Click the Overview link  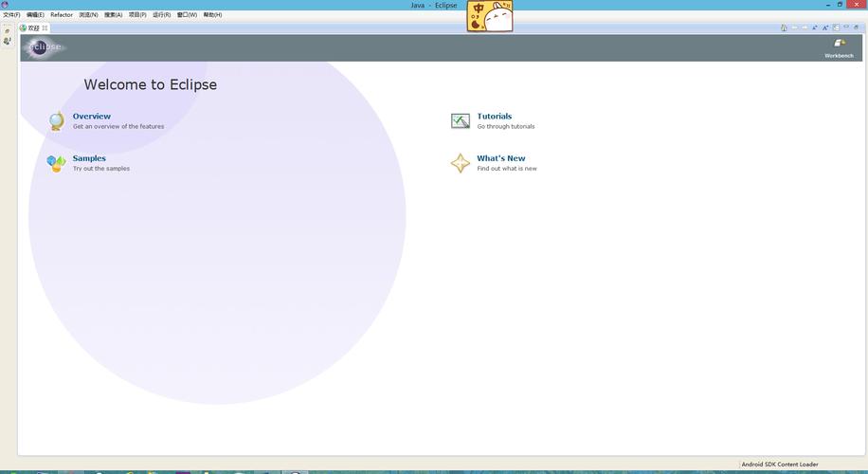pyautogui.click(x=91, y=117)
